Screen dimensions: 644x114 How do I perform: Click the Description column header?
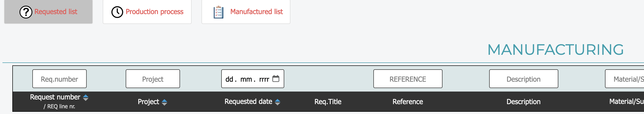[x=523, y=102]
